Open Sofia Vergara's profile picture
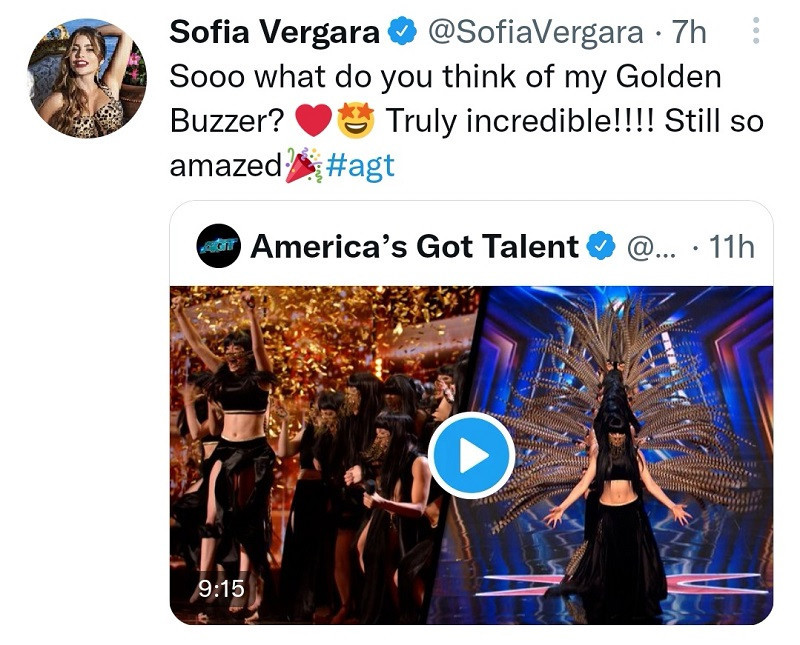Screen dimensions: 800x645 point(87,79)
